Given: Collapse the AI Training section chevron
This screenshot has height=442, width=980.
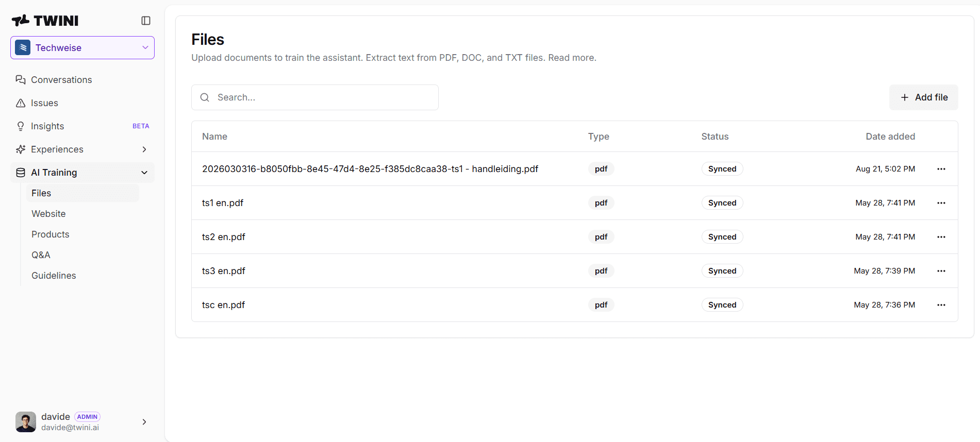Looking at the screenshot, I should coord(144,173).
